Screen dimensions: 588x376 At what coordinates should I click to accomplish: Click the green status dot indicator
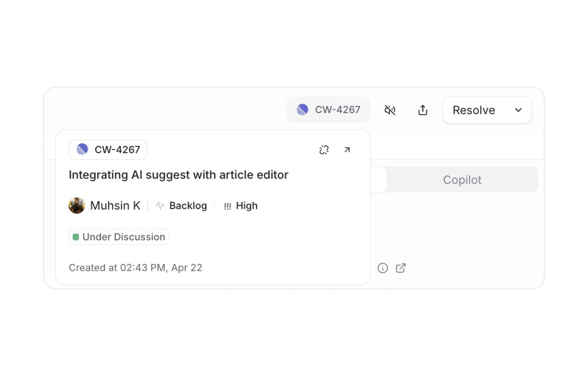tap(76, 237)
